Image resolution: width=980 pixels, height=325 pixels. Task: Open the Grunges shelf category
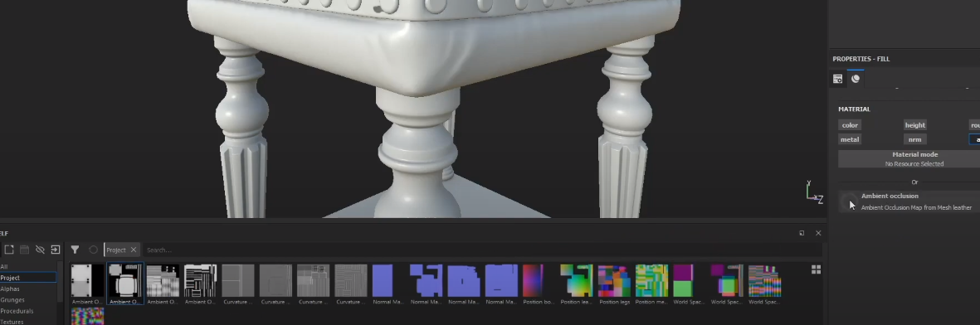point(28,300)
